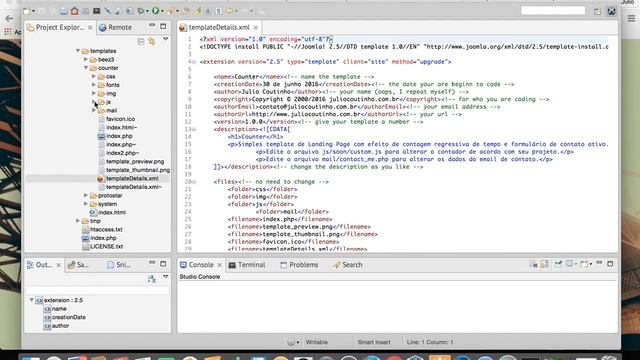Image resolution: width=640 pixels, height=360 pixels.
Task: Switch to the Terminal tab
Action: pyautogui.click(x=247, y=265)
